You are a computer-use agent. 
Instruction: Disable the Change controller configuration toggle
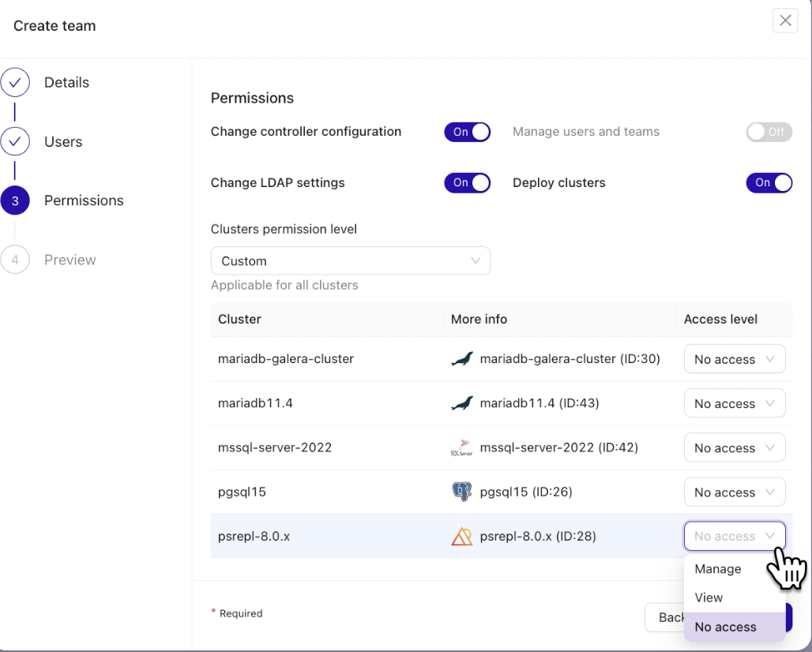(467, 132)
